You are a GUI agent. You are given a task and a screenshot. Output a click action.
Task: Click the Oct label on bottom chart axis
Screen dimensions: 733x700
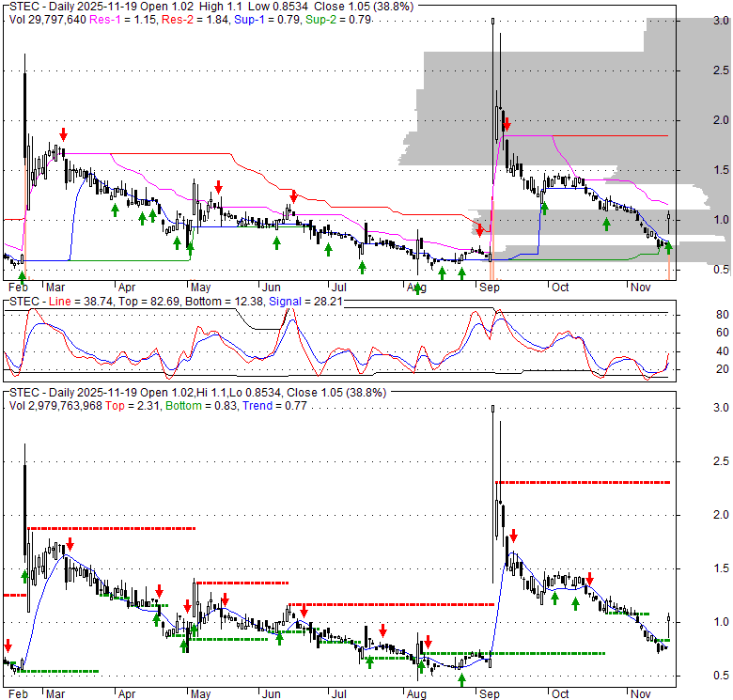[560, 694]
